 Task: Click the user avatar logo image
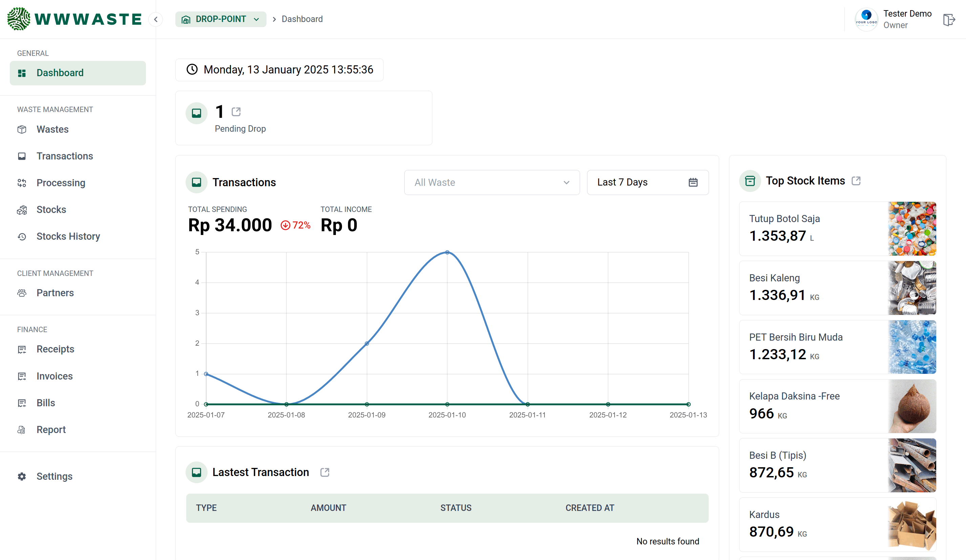click(866, 19)
